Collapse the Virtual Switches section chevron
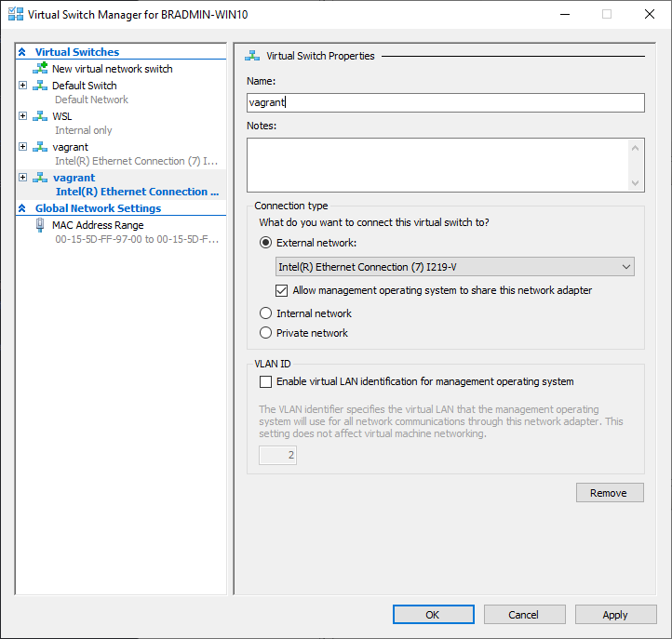 pos(22,52)
